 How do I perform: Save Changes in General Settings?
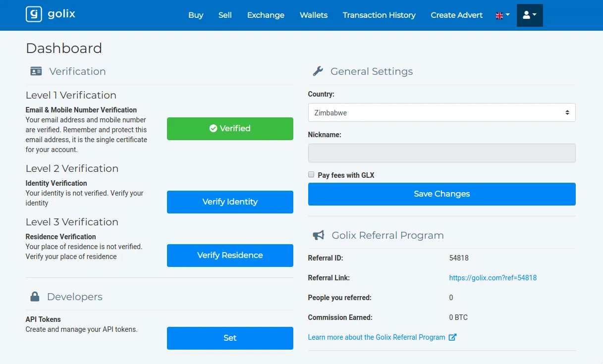tap(441, 194)
